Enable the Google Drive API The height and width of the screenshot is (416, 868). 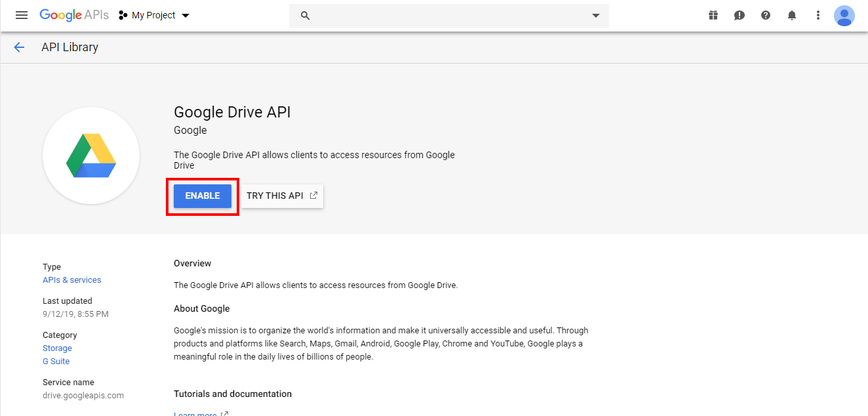(203, 196)
